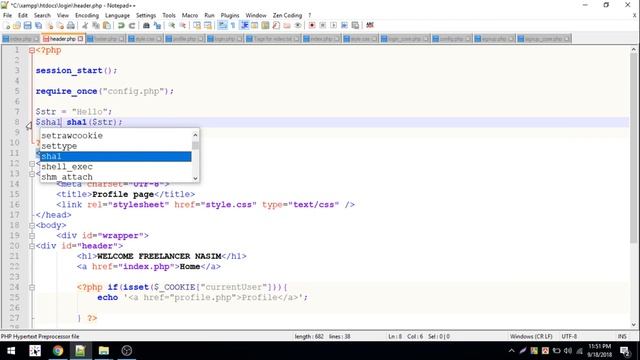Click the editor vertical scrollbar thumb

pos(633,147)
